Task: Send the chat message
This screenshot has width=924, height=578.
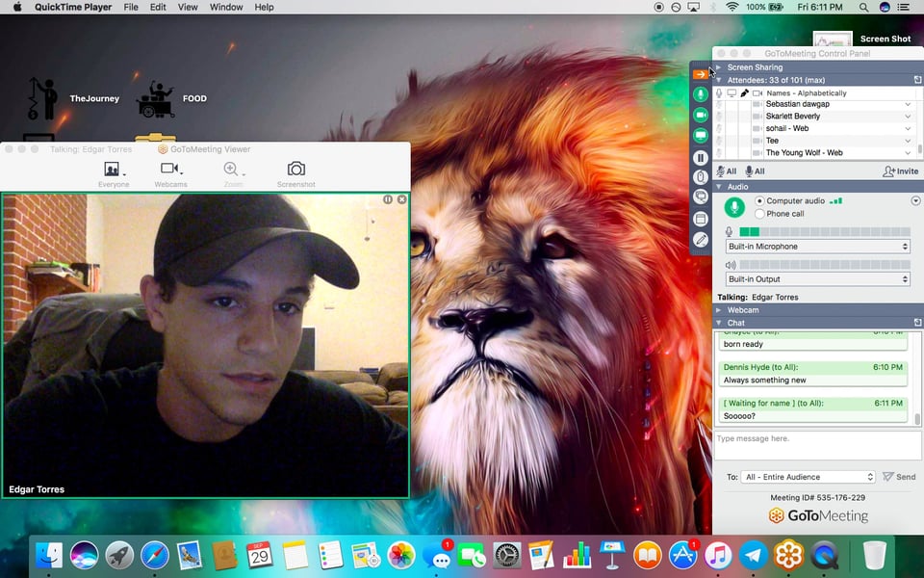Action: click(x=899, y=477)
